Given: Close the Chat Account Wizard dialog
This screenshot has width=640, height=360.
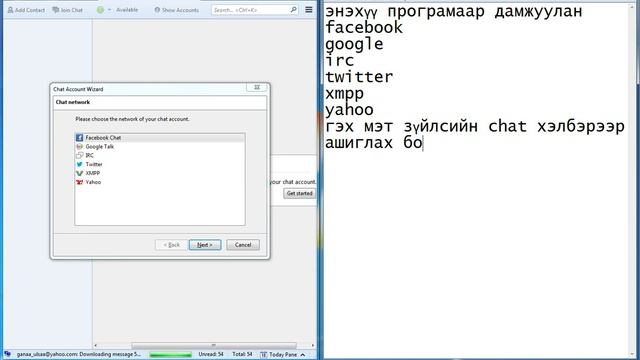Looking at the screenshot, I should click(x=257, y=87).
